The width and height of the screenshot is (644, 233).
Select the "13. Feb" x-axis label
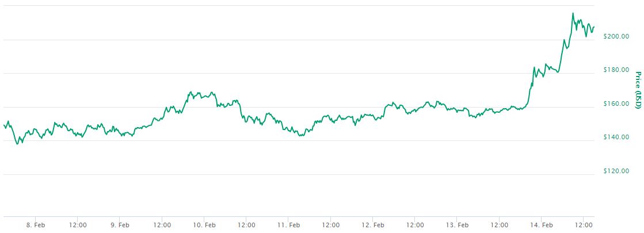457,224
